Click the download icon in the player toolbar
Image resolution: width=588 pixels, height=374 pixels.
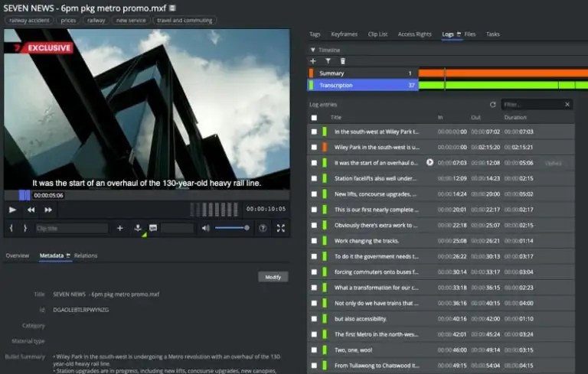click(x=138, y=228)
